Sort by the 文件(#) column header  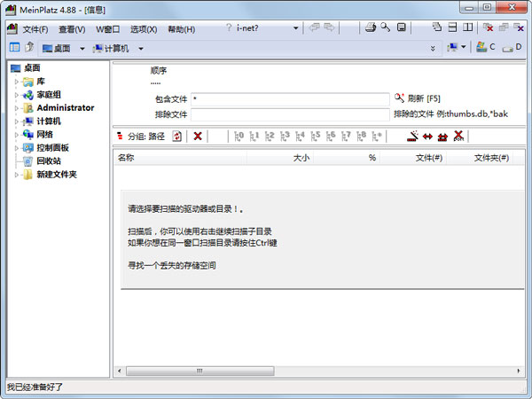click(413, 158)
